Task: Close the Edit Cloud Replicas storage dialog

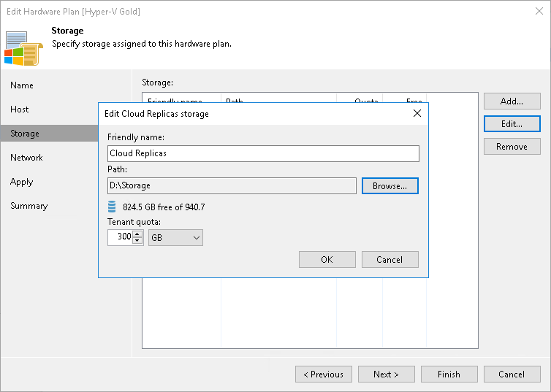Action: [x=417, y=113]
